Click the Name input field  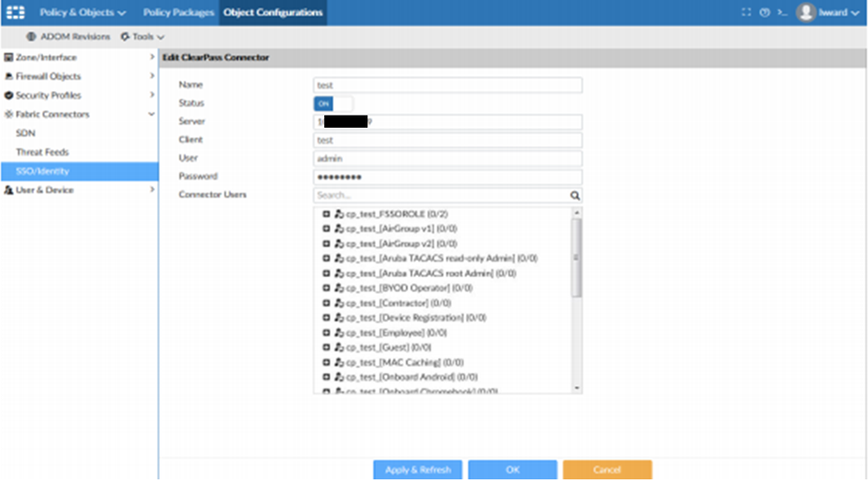[447, 85]
